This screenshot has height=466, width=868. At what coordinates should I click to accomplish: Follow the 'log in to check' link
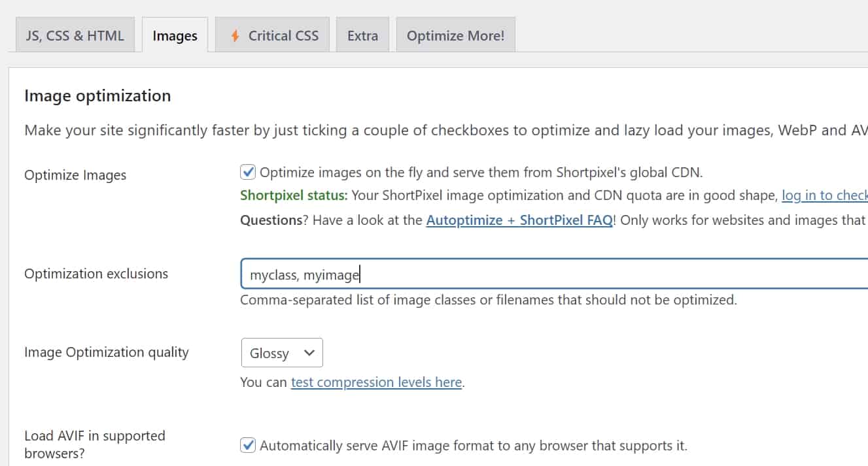(x=824, y=195)
